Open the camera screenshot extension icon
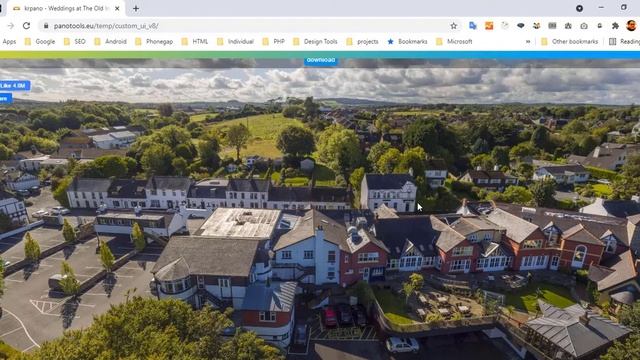Viewport: 640px width, 360px height. [x=584, y=26]
